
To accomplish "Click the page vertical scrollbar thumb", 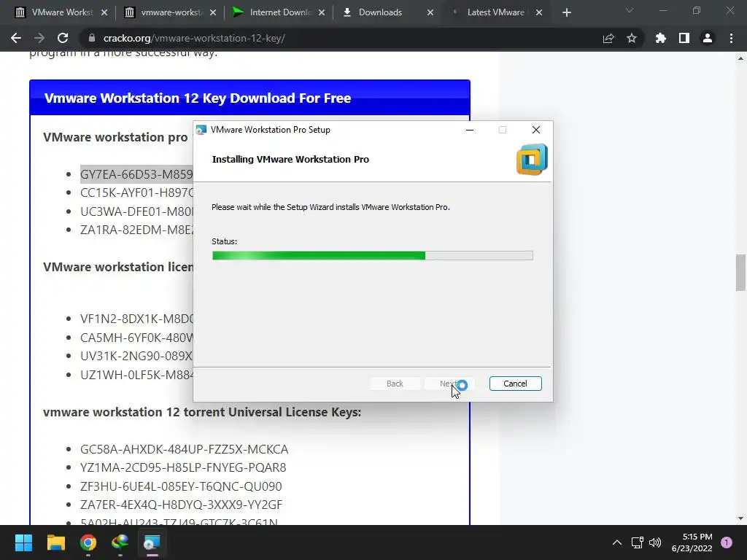I will (x=740, y=273).
